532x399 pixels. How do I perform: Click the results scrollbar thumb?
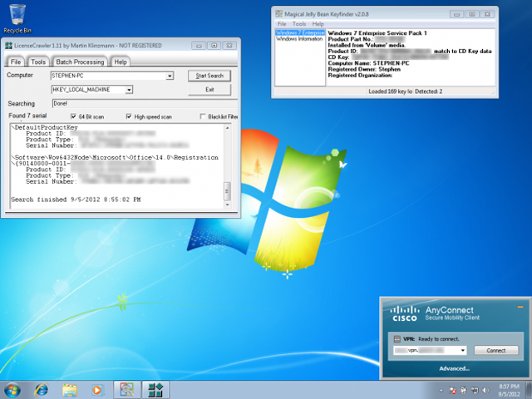click(227, 191)
